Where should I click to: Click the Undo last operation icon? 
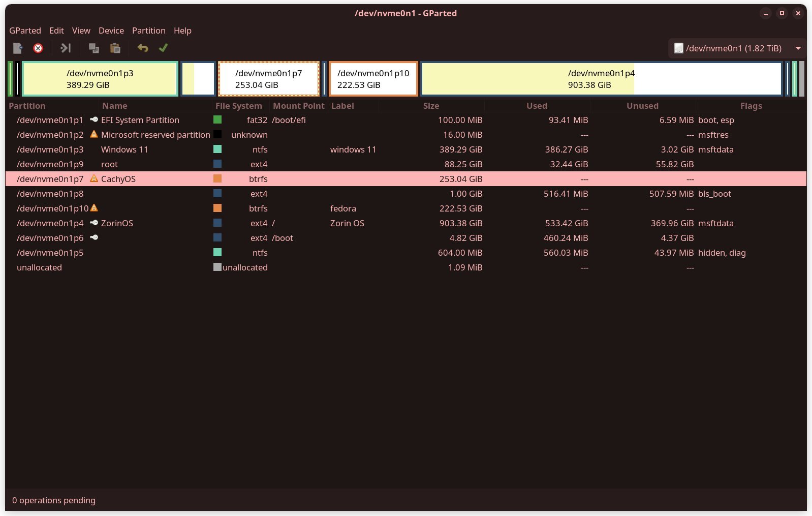(x=143, y=48)
